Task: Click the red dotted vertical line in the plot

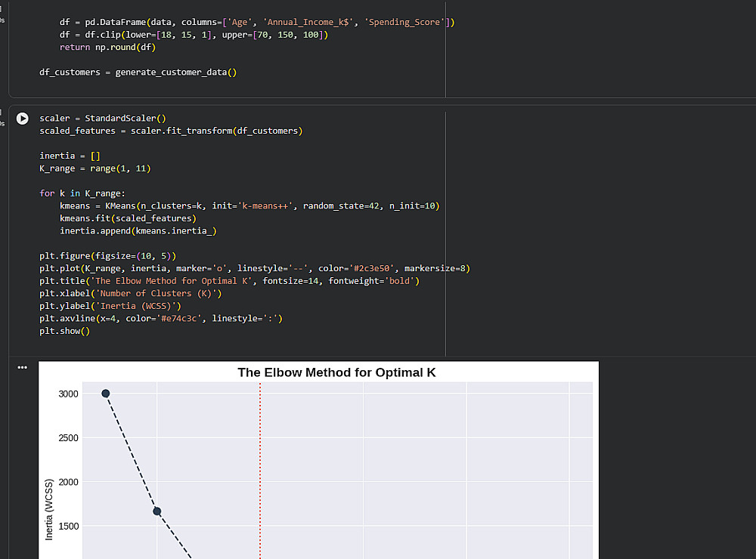Action: point(260,471)
